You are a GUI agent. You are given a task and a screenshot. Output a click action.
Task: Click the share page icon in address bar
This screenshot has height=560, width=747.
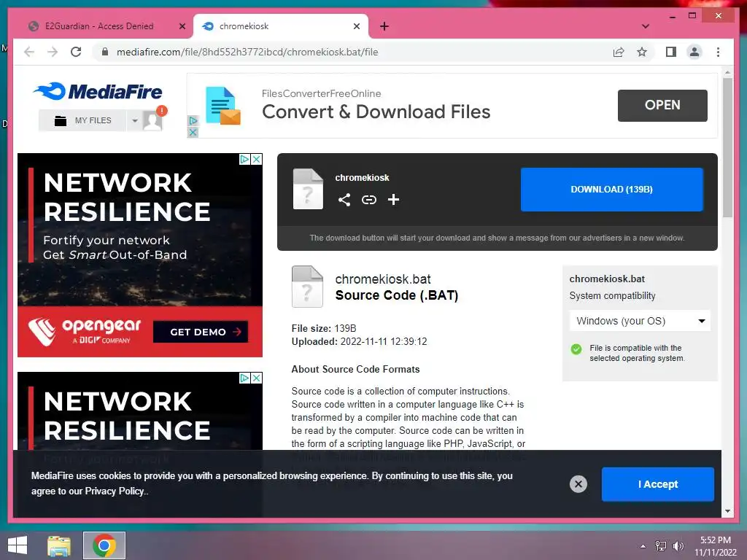pyautogui.click(x=619, y=52)
